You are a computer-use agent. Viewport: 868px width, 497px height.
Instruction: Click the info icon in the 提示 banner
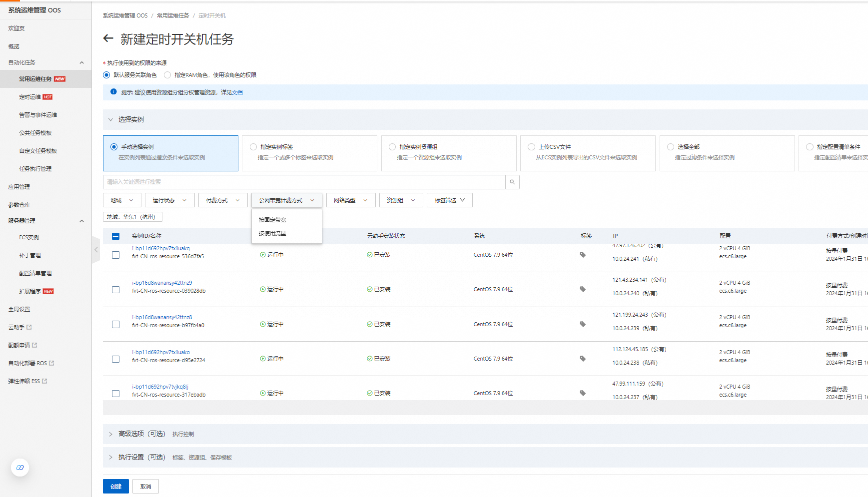(x=113, y=92)
